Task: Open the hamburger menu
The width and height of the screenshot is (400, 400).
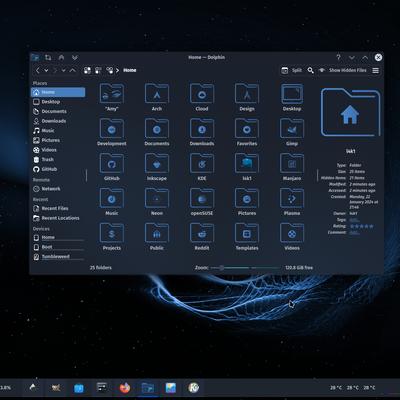Action: [x=376, y=70]
